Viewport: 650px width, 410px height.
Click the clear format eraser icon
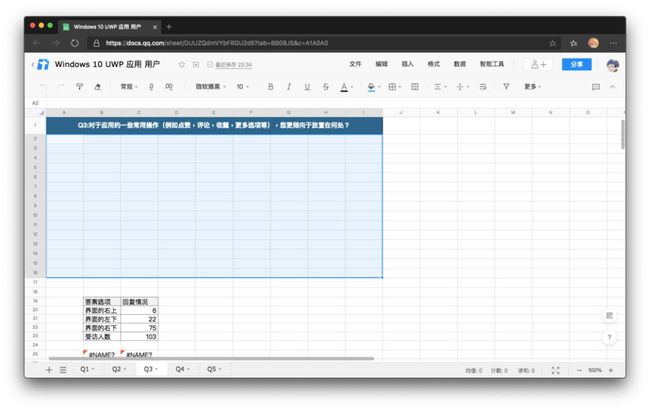pos(97,87)
